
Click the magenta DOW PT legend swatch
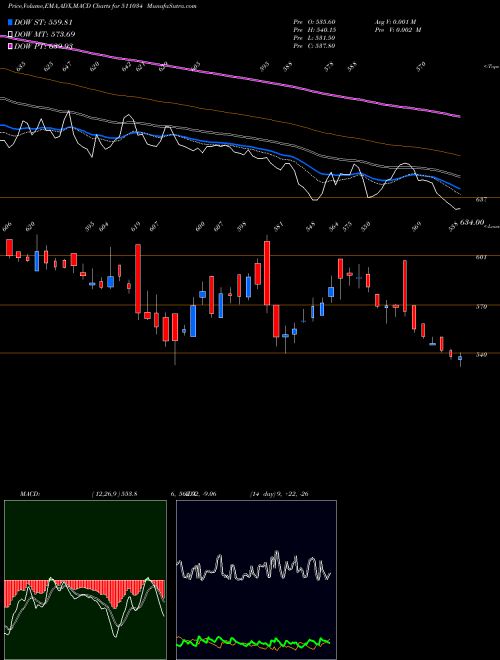[10, 46]
